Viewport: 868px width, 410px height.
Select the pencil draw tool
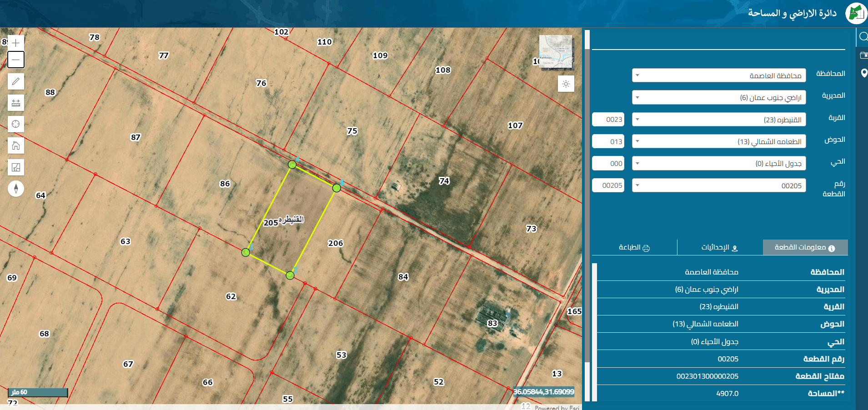point(16,81)
